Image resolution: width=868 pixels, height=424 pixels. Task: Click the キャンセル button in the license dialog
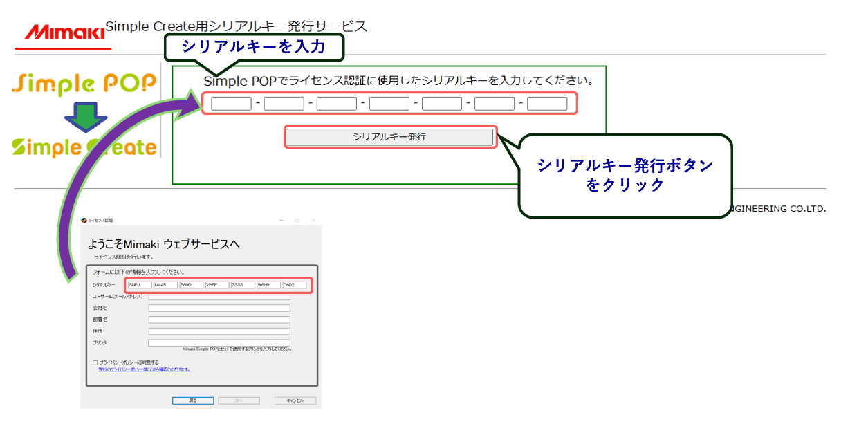tap(295, 400)
